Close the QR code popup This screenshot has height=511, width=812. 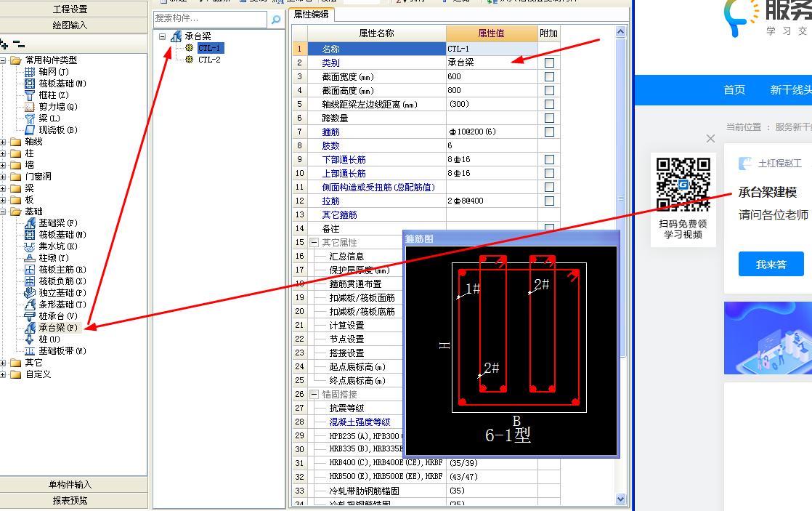710,138
